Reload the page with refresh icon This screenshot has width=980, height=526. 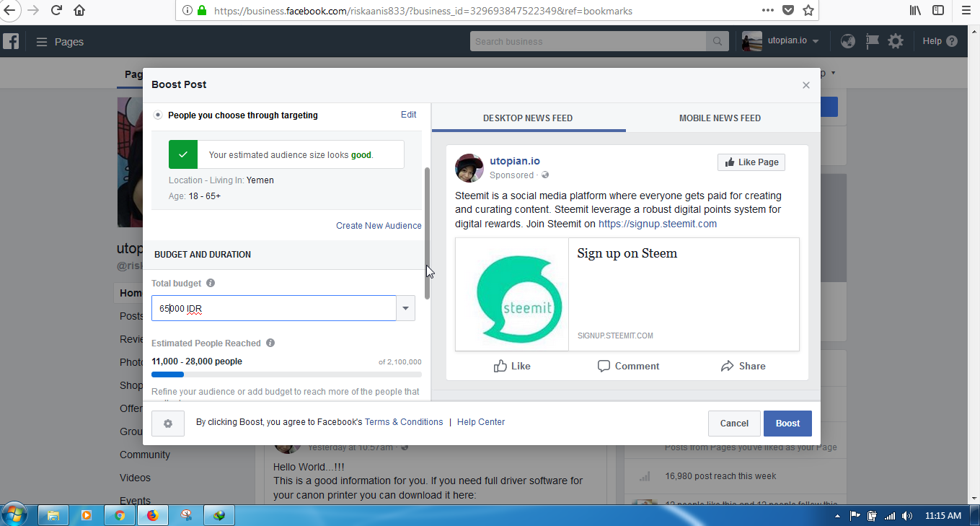pyautogui.click(x=56, y=10)
